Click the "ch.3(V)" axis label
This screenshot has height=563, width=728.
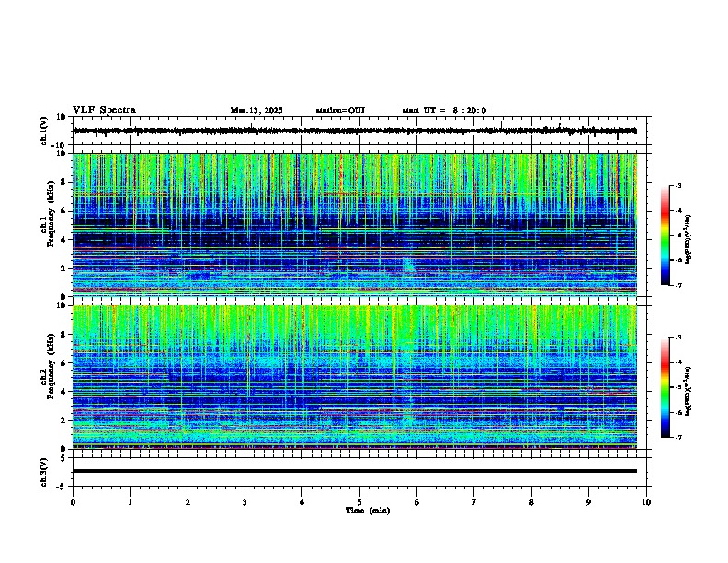[44, 472]
